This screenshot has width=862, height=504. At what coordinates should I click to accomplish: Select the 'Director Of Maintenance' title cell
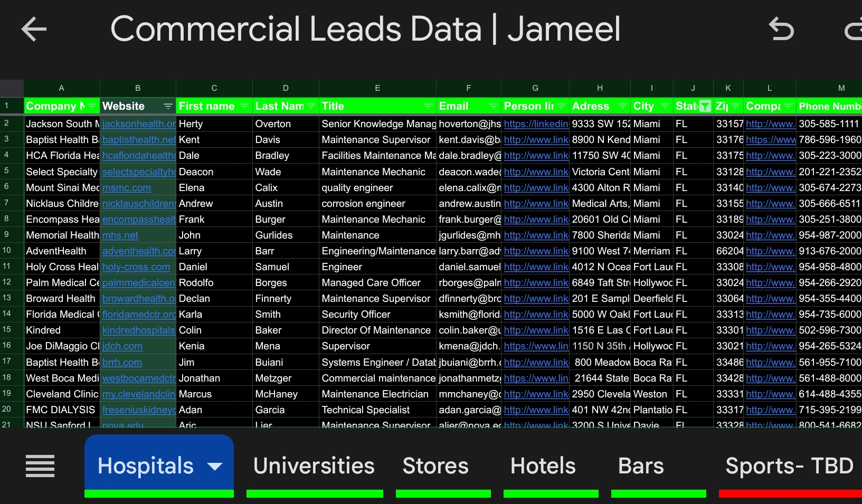pos(378,330)
